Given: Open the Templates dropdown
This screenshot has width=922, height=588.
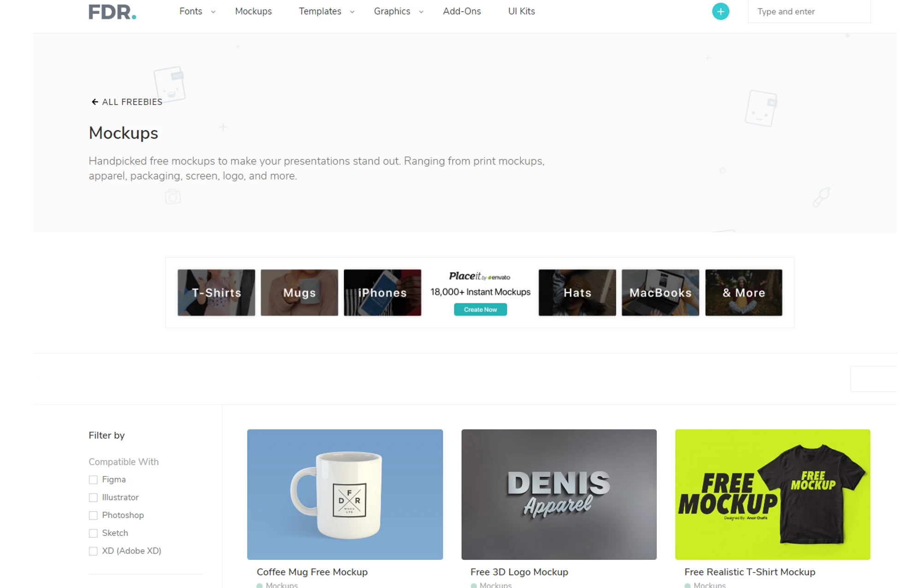Looking at the screenshot, I should [x=320, y=11].
